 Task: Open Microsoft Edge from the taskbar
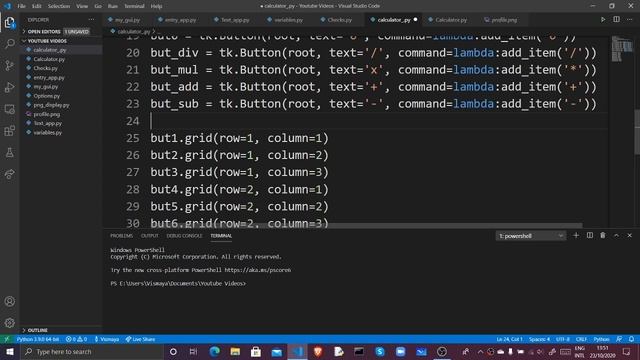pyautogui.click(x=215, y=352)
